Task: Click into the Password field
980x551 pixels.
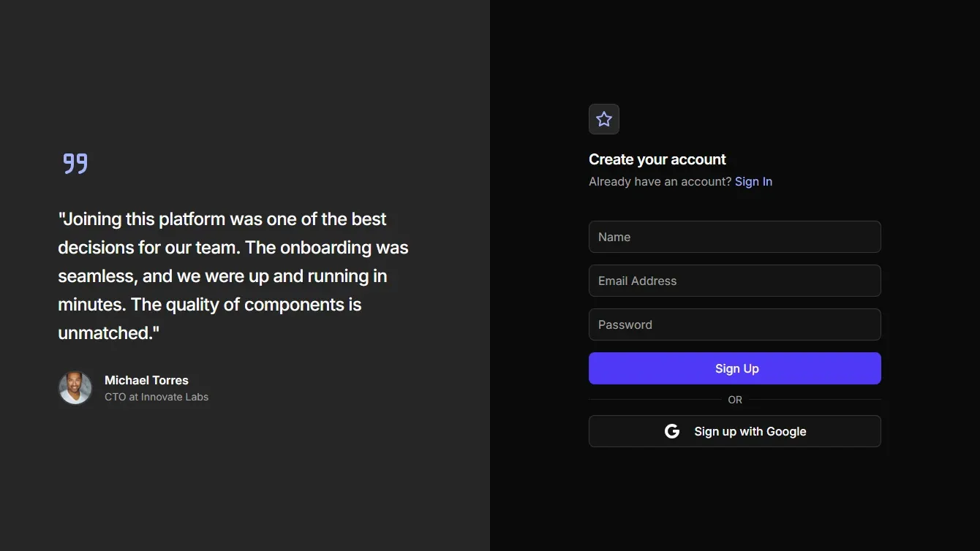Action: pyautogui.click(x=734, y=324)
